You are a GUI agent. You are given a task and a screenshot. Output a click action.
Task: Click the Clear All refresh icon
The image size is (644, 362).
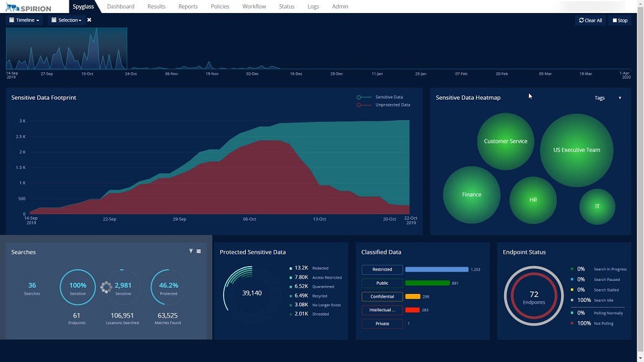582,20
